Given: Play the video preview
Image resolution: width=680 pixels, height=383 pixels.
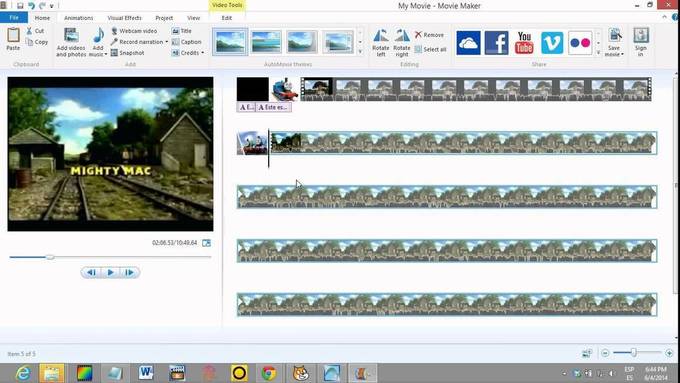Looking at the screenshot, I should pos(110,272).
